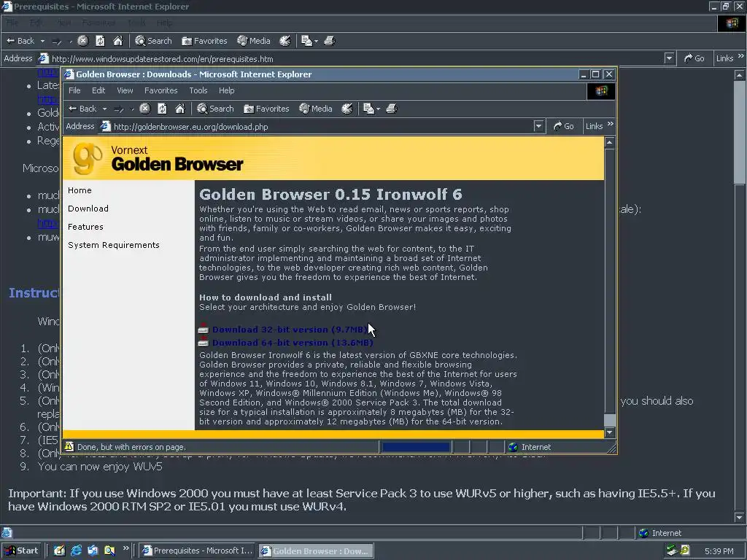Open Search in Prerequisites window toolbar
Image resolution: width=747 pixels, height=560 pixels.
[x=153, y=41]
